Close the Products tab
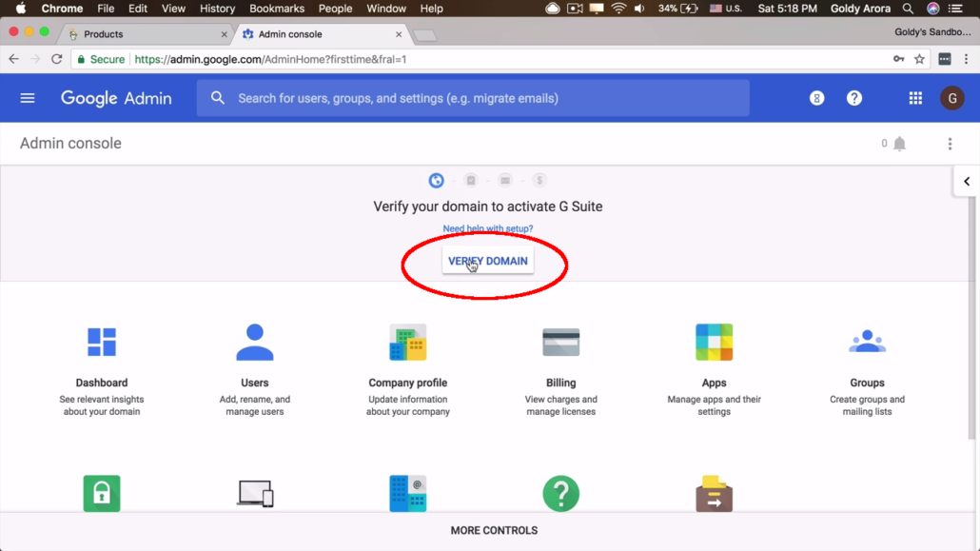The height and width of the screenshot is (551, 980). coord(224,34)
